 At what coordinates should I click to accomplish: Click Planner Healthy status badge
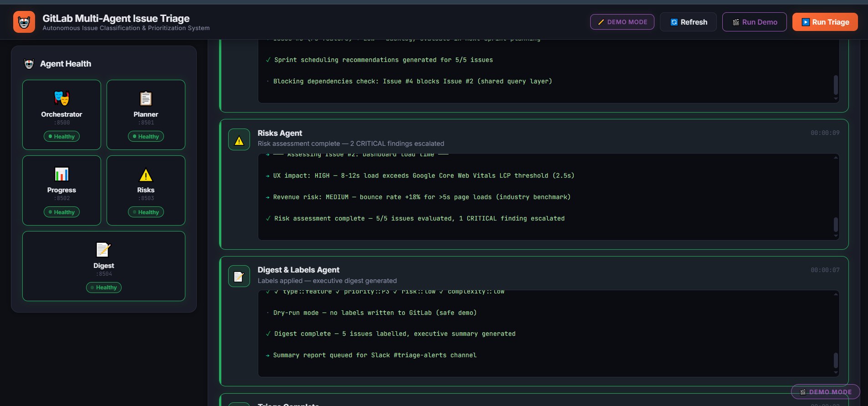[x=146, y=136]
